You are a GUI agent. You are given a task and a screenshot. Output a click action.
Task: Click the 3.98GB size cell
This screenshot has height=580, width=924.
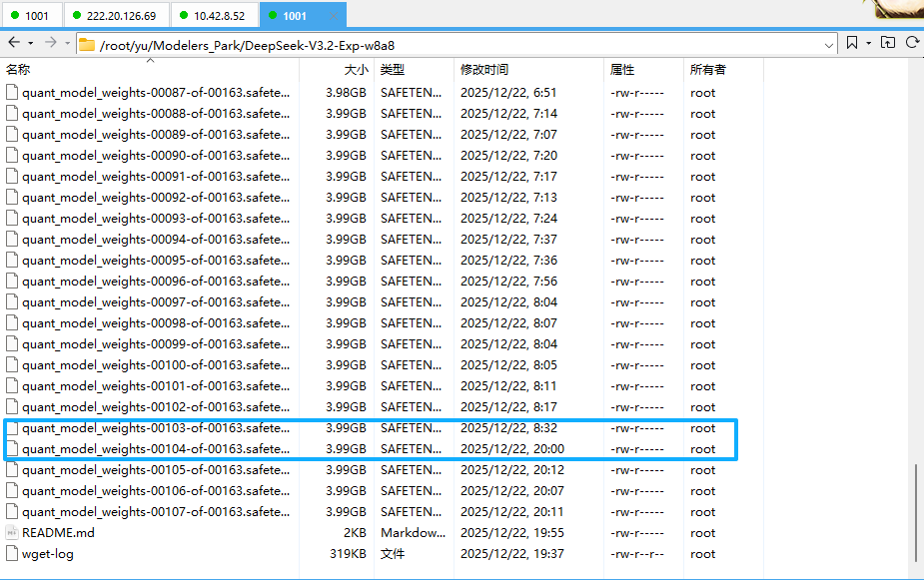[x=346, y=93]
